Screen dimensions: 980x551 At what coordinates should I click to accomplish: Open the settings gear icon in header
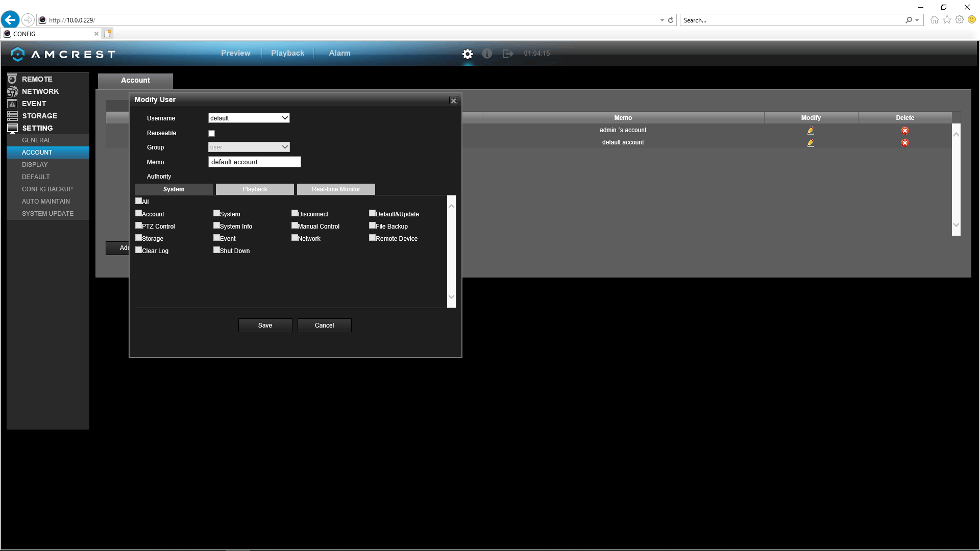468,54
